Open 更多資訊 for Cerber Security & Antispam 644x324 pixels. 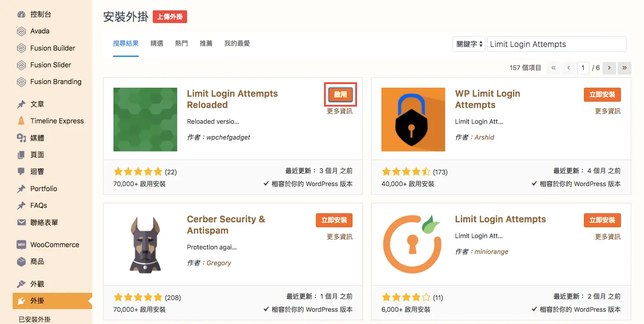pos(340,237)
